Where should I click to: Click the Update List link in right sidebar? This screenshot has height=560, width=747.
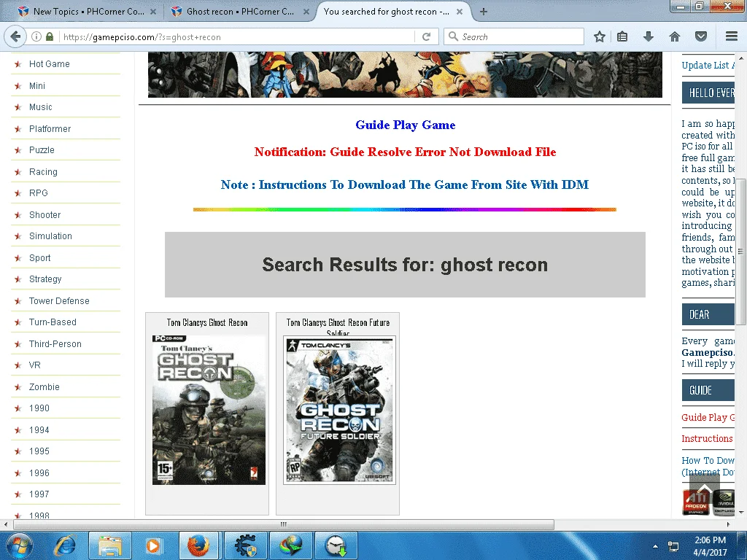pos(708,65)
